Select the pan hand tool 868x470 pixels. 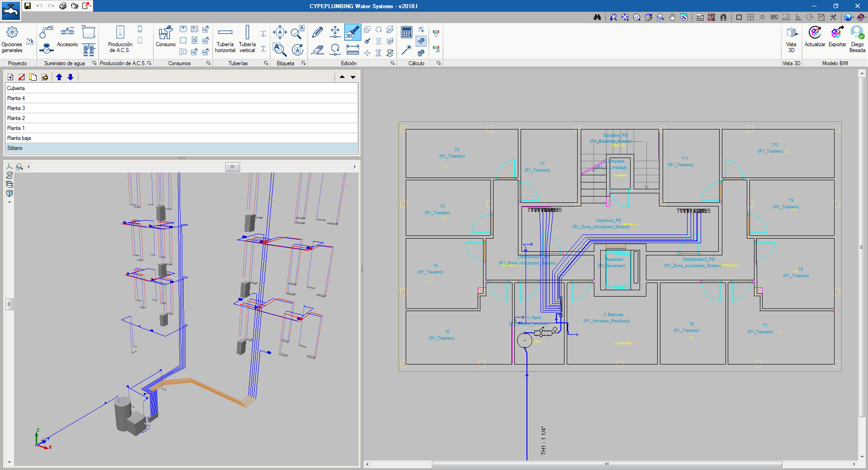[672, 17]
